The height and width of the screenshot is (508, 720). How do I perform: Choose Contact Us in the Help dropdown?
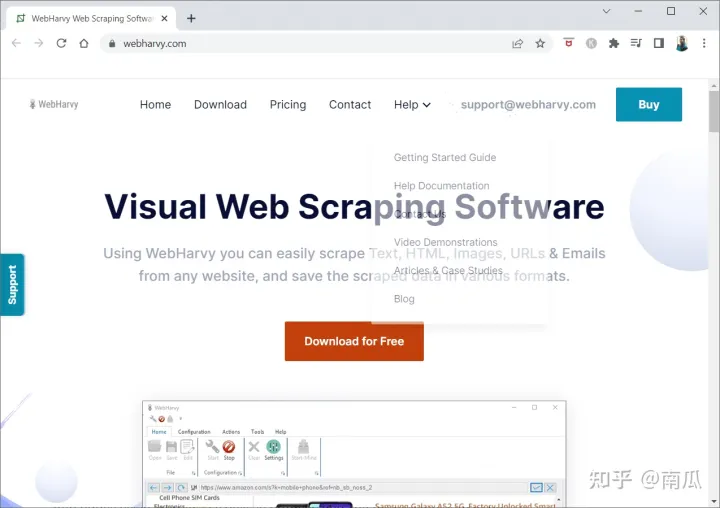coord(420,214)
